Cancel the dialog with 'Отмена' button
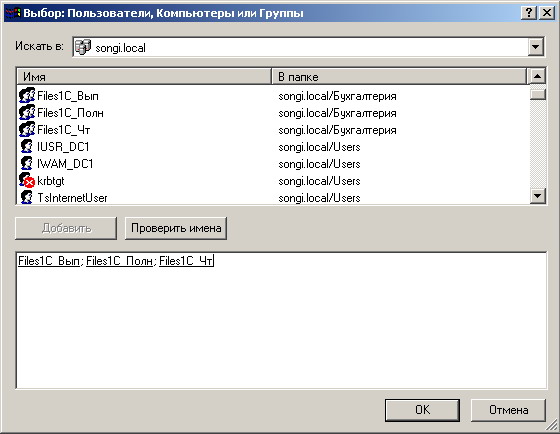This screenshot has height=434, width=560. point(509,410)
